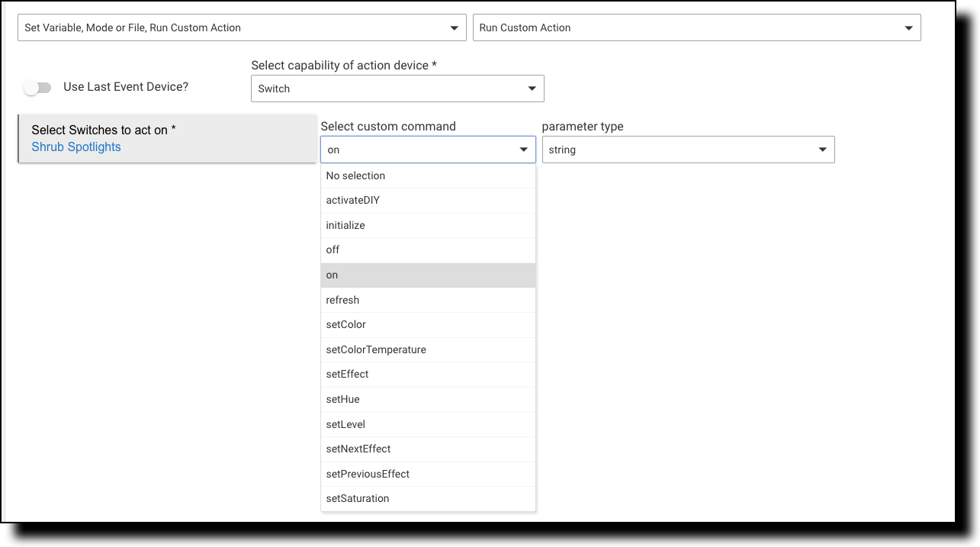Screen dimensions: 980x547
Task: Toggle the 'Use Last Event Device?' switch
Action: [37, 88]
